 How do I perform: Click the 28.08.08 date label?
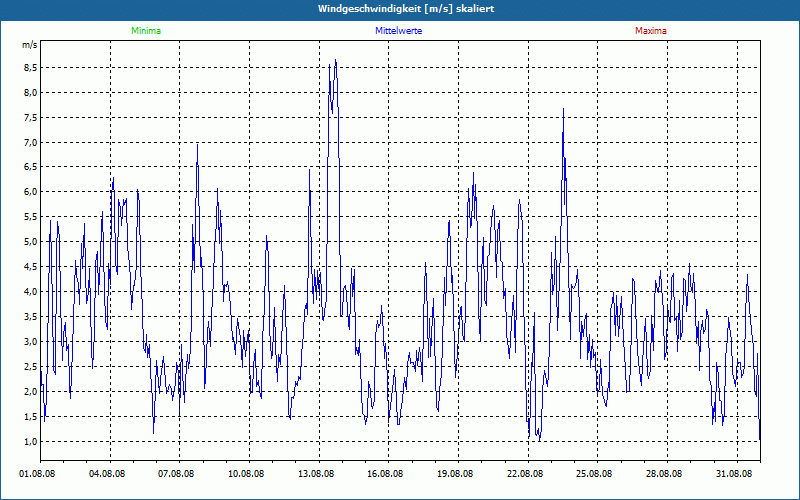(x=664, y=474)
